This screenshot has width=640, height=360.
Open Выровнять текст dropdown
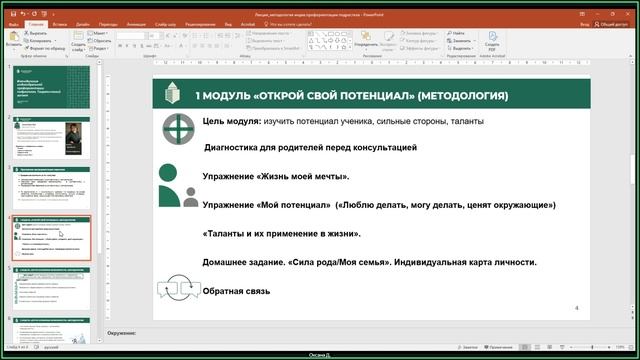[266, 40]
